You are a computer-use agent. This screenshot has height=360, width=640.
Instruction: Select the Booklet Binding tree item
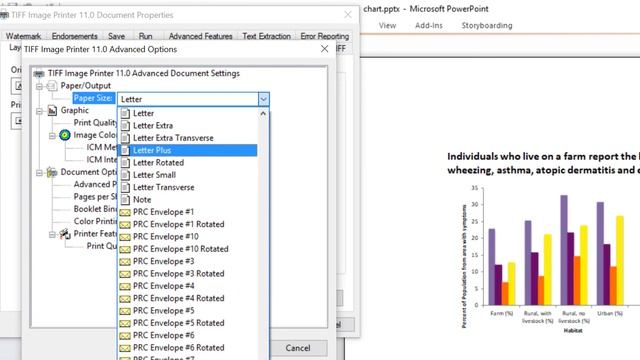[x=95, y=209]
